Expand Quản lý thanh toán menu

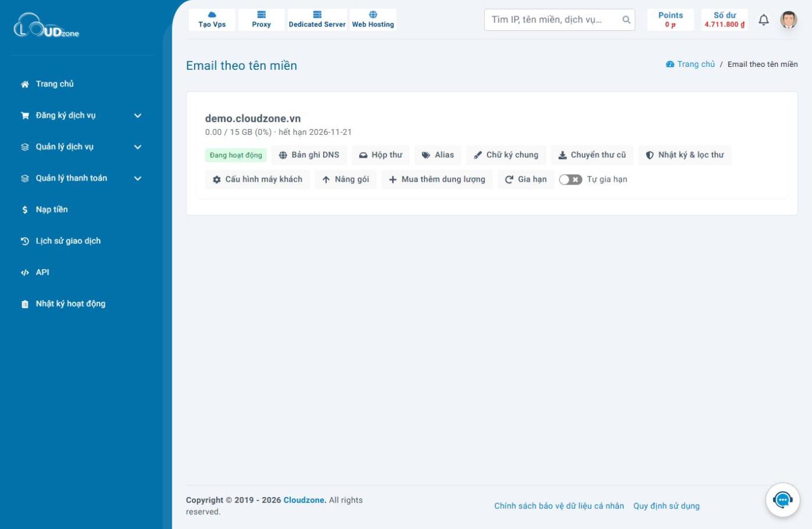pos(82,178)
